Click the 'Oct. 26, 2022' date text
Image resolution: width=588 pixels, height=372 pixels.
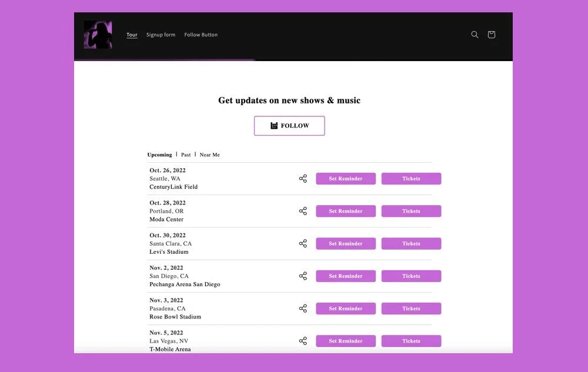(168, 170)
